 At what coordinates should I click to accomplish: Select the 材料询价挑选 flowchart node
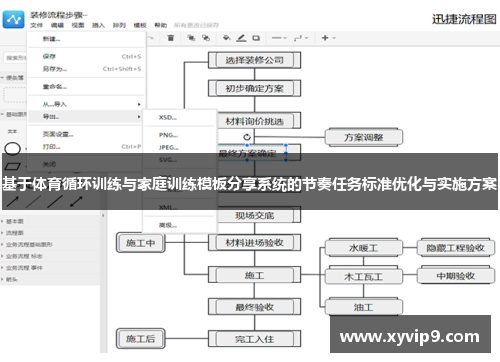pyautogui.click(x=259, y=121)
